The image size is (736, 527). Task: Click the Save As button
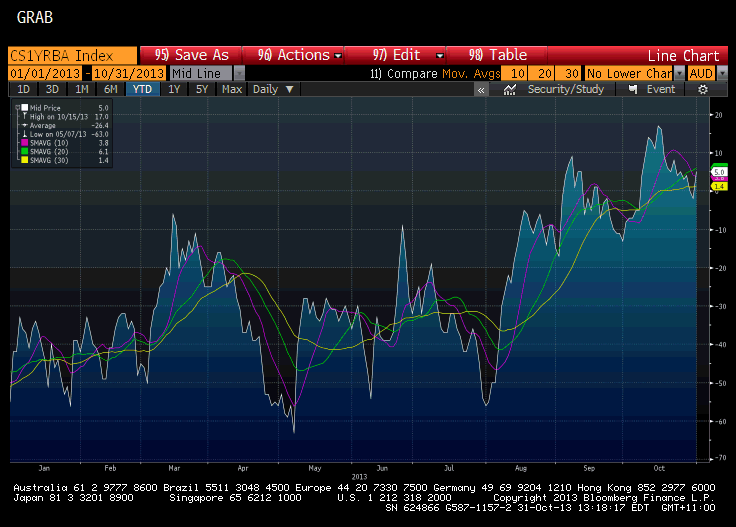192,55
